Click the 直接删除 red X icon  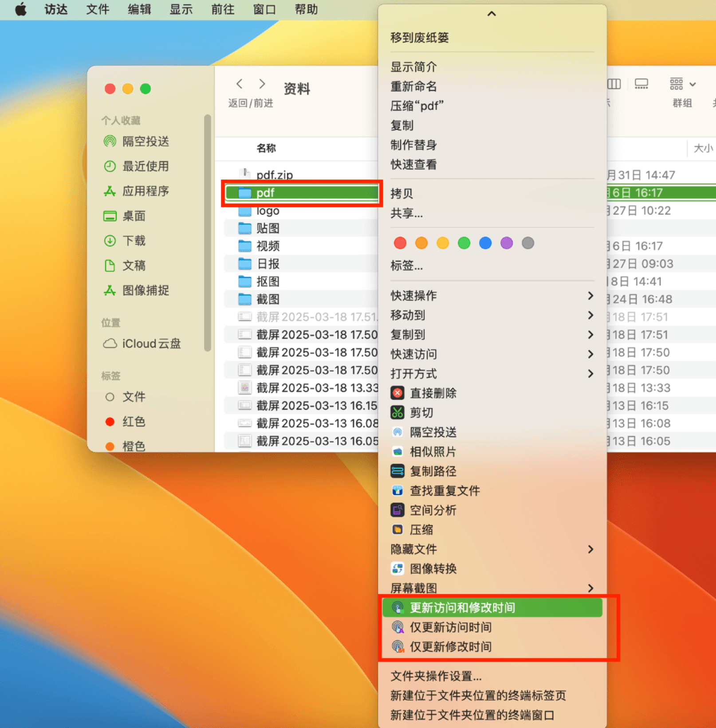point(397,393)
